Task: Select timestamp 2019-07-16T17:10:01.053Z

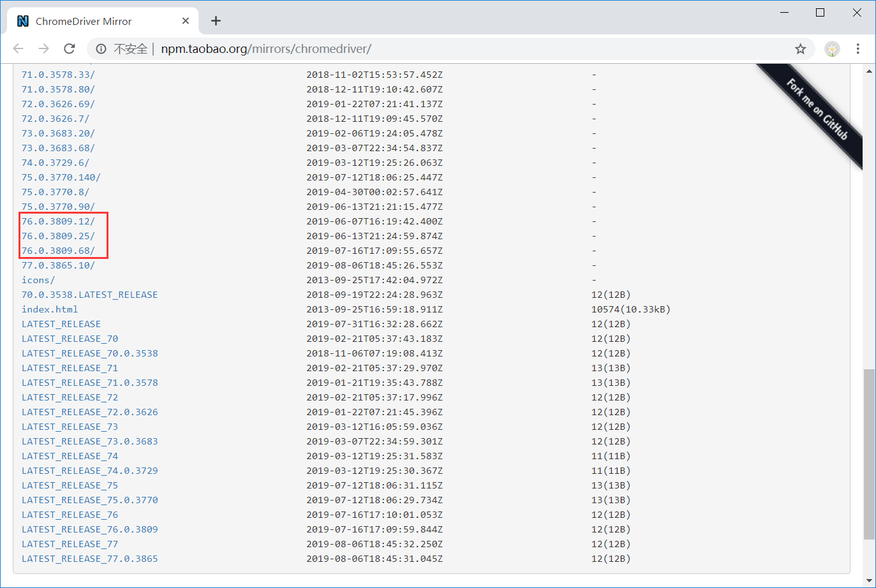Action: click(375, 515)
